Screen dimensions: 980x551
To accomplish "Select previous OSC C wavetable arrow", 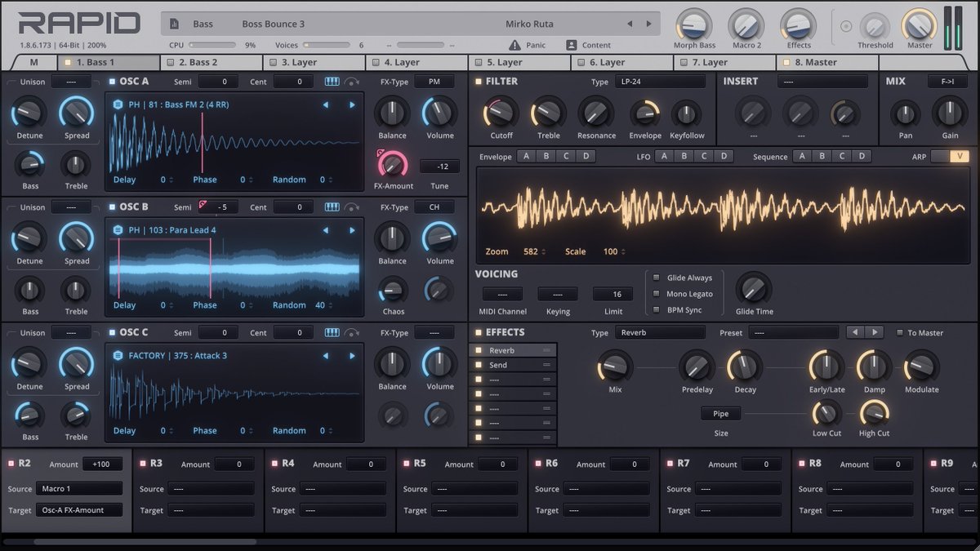I will pos(326,356).
